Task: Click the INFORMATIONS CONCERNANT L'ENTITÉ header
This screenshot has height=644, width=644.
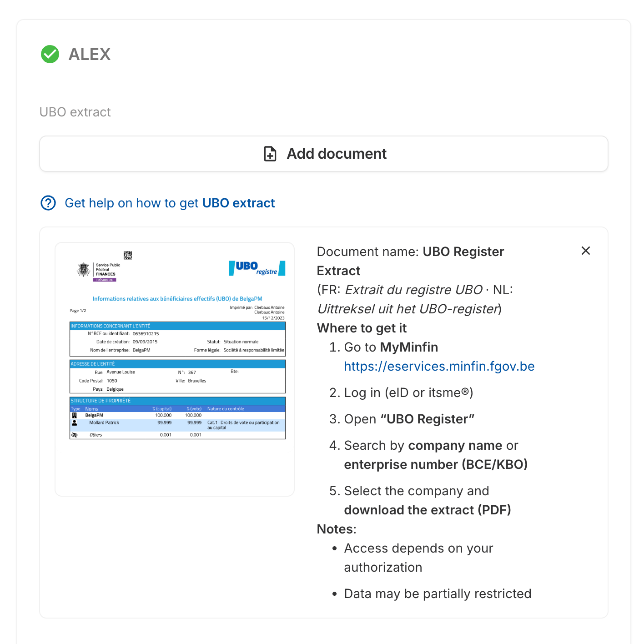Action: click(177, 326)
